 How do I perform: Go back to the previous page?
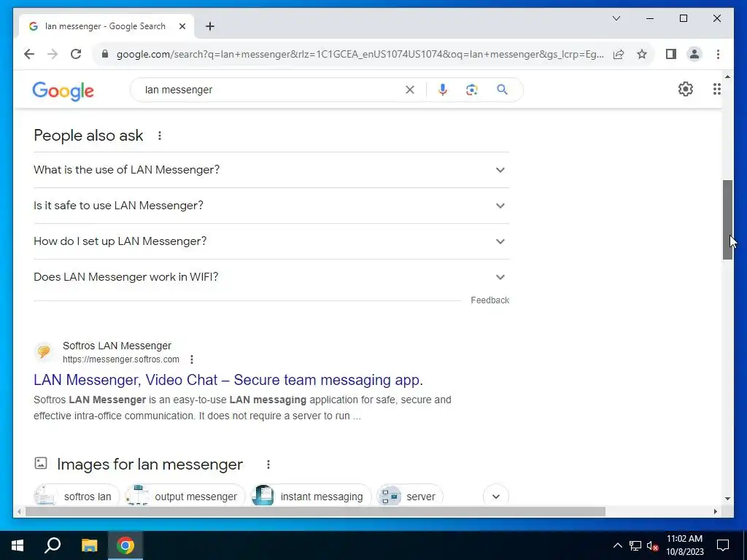click(x=29, y=54)
